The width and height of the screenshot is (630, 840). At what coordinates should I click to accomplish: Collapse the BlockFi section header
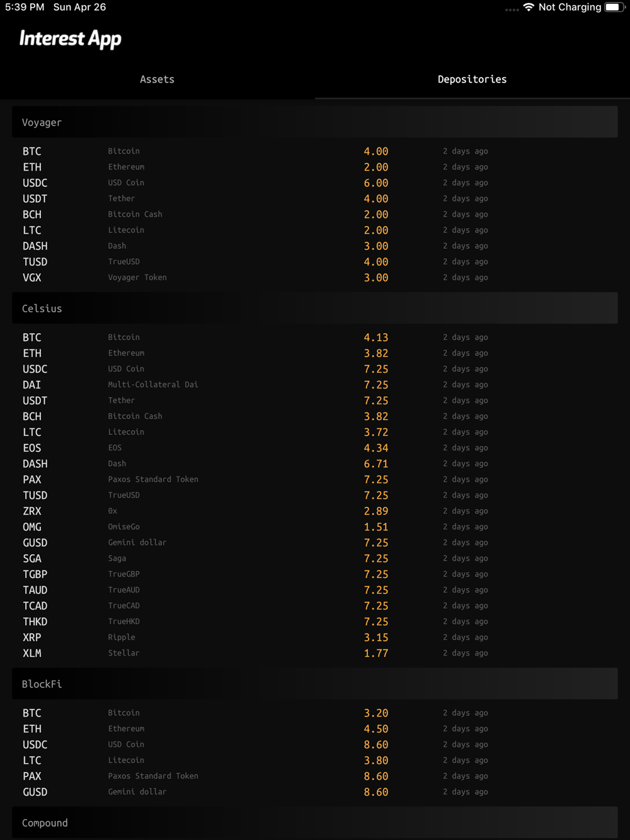pyautogui.click(x=315, y=684)
